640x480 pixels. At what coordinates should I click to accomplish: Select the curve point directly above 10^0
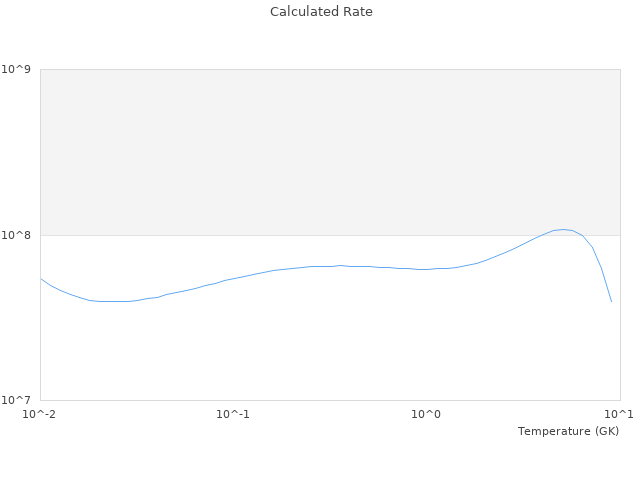pyautogui.click(x=426, y=269)
